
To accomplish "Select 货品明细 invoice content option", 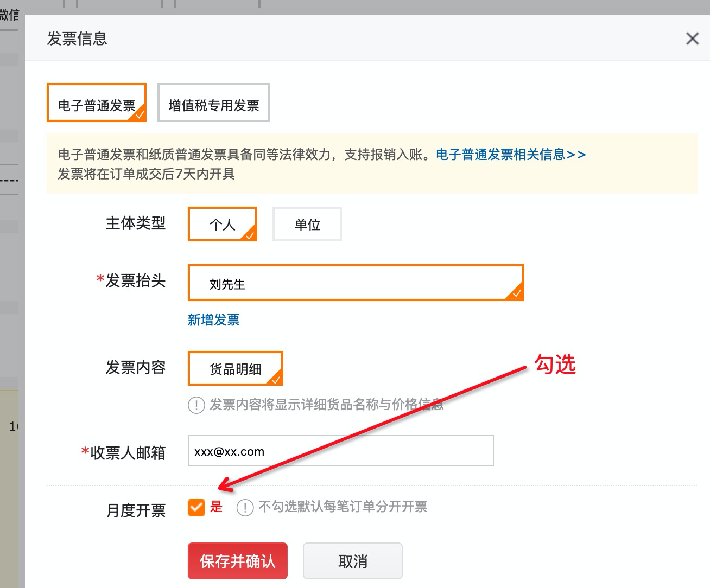I will pos(236,368).
